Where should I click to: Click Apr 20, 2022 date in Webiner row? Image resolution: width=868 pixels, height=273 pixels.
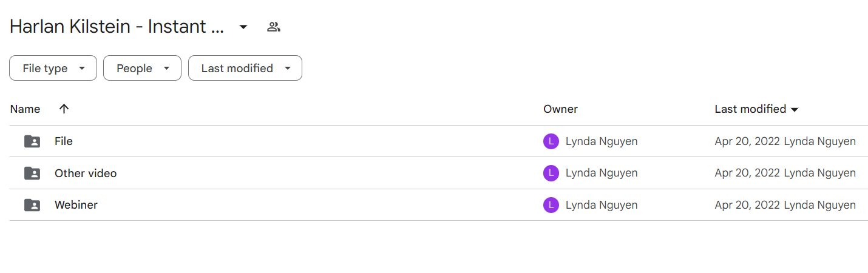pos(747,205)
